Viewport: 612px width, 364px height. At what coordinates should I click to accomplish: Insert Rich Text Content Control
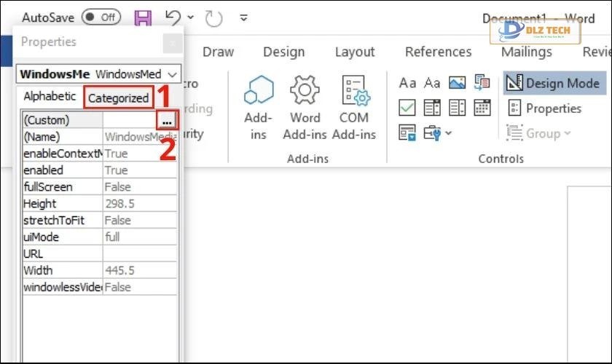click(407, 83)
